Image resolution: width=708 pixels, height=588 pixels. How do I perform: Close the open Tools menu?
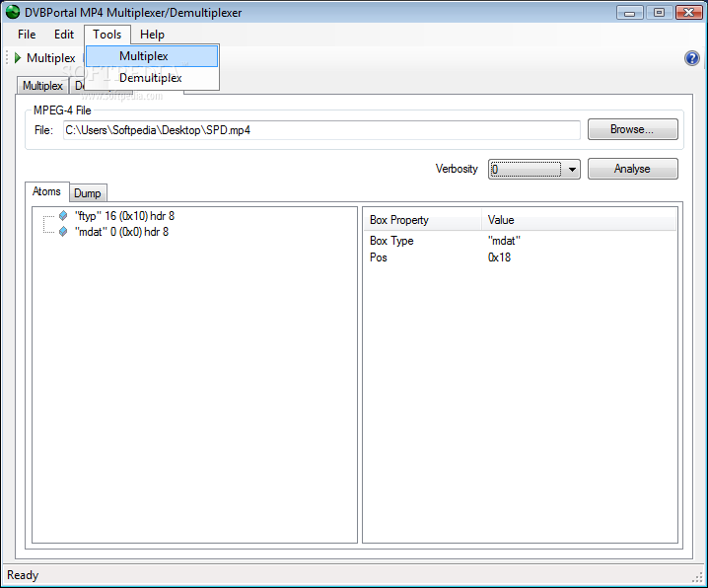(x=107, y=35)
